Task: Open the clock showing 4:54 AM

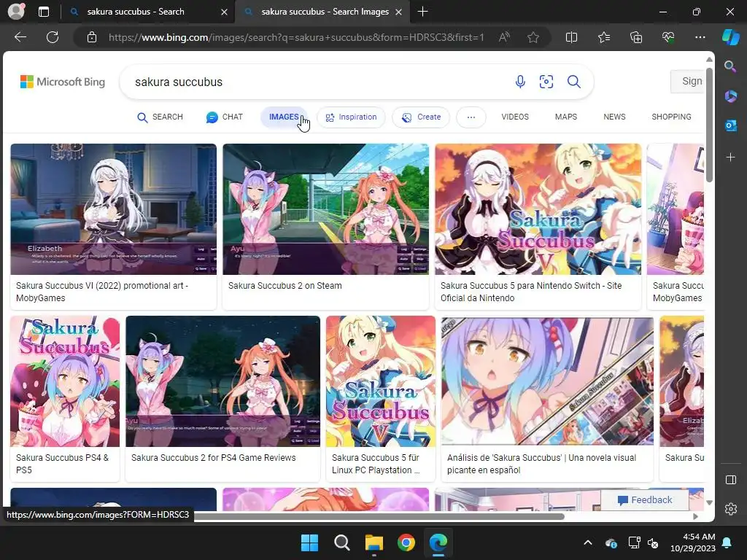Action: click(693, 542)
